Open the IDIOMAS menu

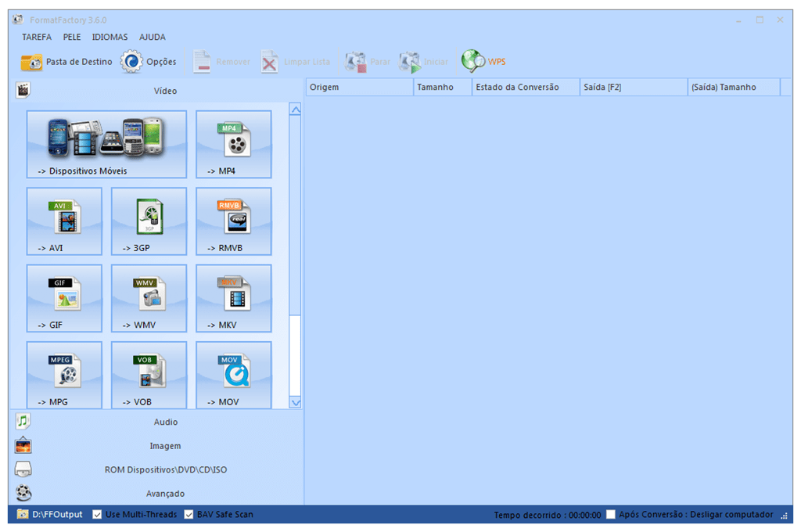pyautogui.click(x=110, y=37)
